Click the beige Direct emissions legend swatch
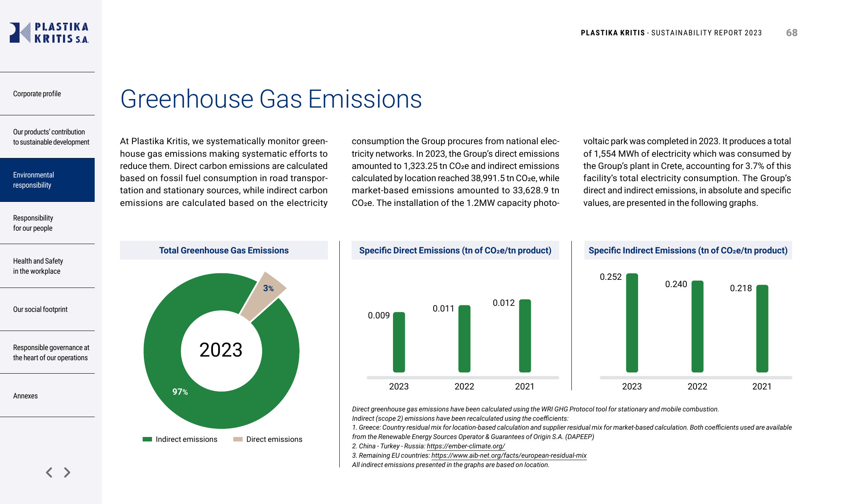Viewport: 864px width, 504px height. pos(238,439)
